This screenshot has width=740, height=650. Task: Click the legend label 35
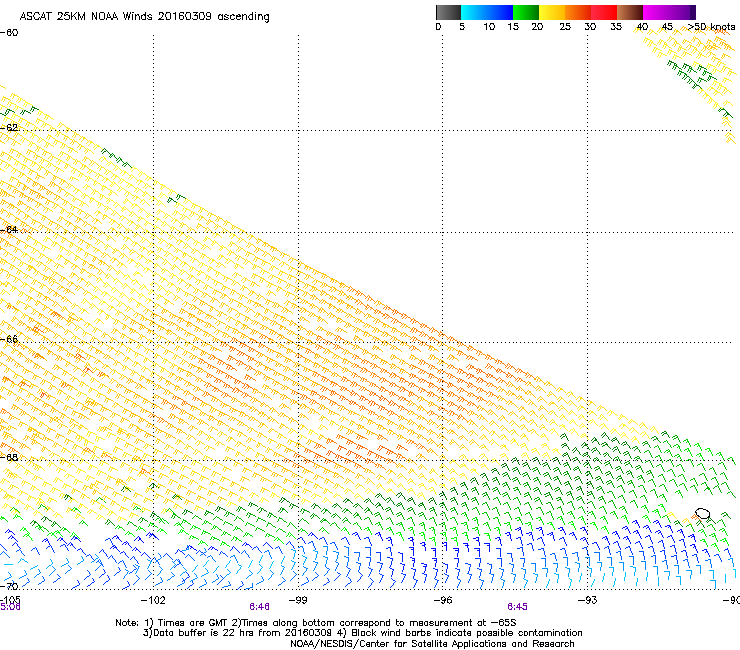click(616, 27)
